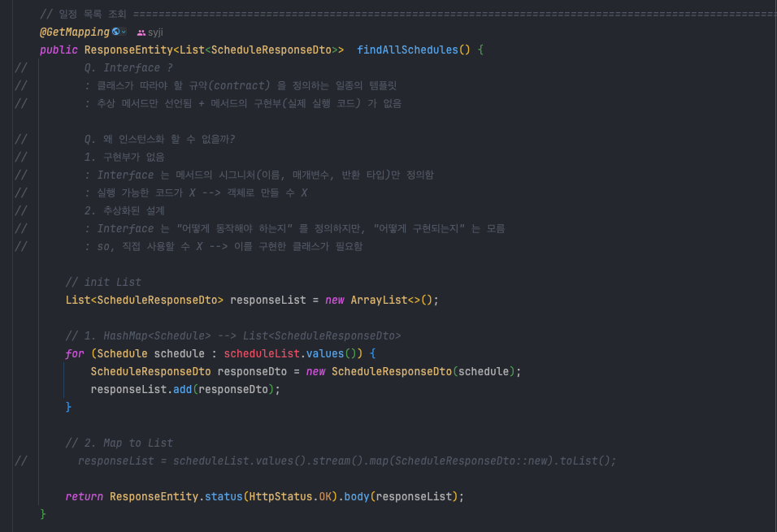Click 'HttpStatus' in the return statement

coord(280,496)
